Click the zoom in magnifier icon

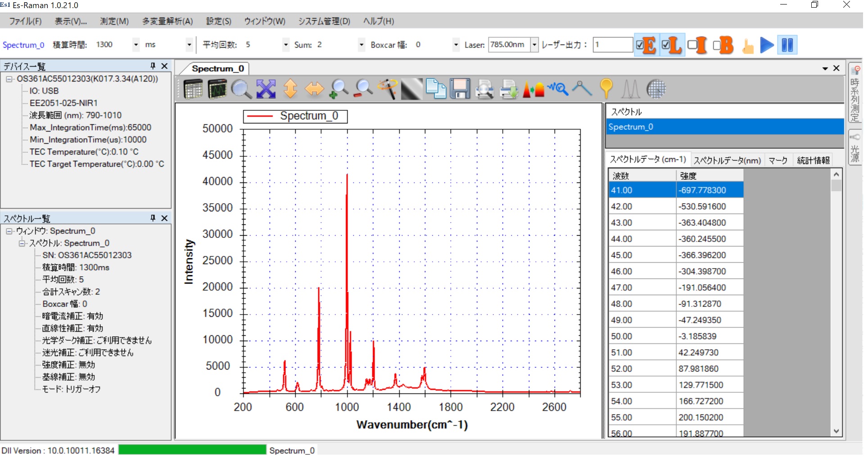point(339,89)
